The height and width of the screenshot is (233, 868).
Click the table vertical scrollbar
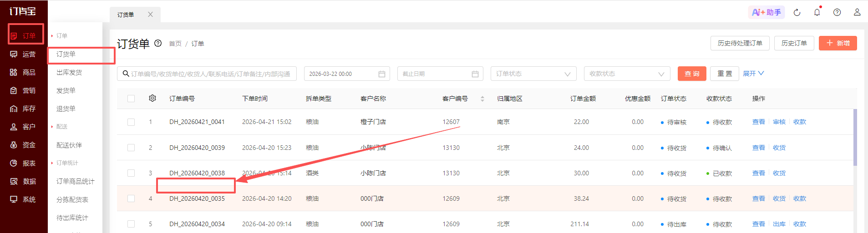(x=855, y=137)
